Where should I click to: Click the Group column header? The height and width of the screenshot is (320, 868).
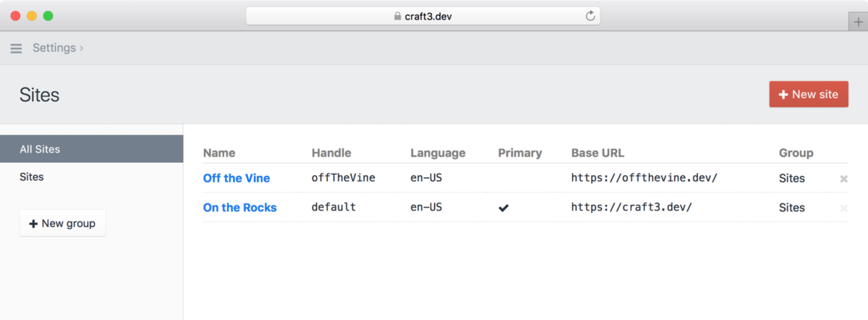click(796, 153)
